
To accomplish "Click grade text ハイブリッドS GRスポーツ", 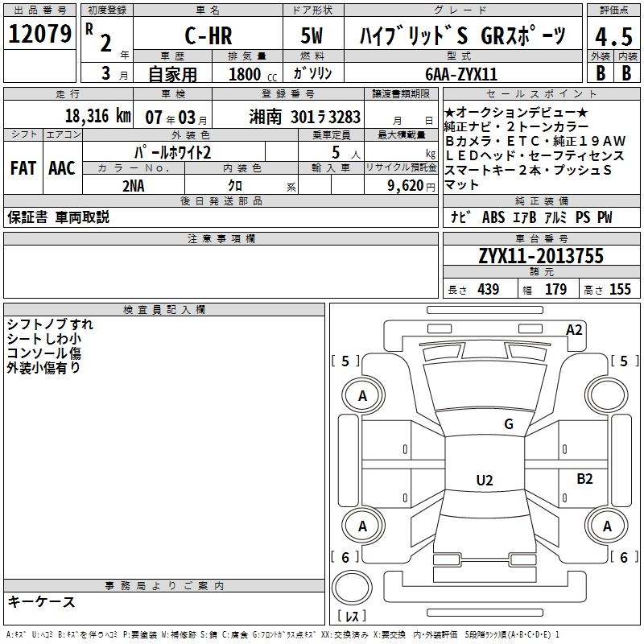I will coord(462,35).
